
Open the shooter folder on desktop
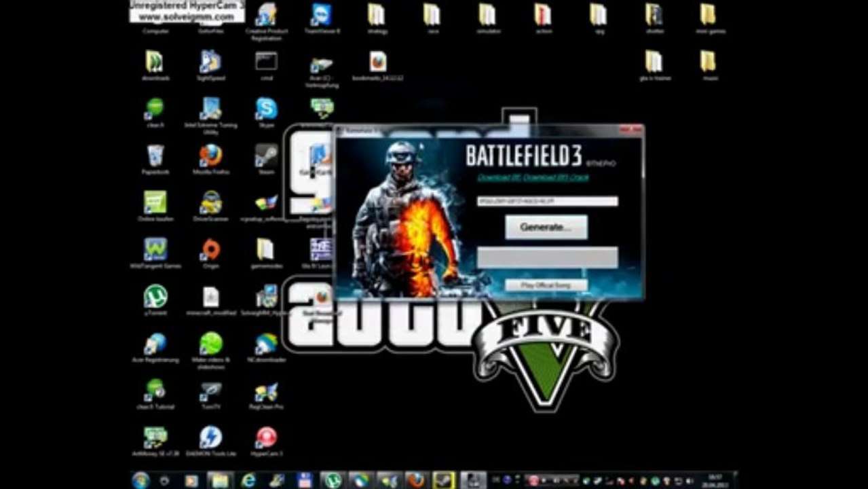654,18
